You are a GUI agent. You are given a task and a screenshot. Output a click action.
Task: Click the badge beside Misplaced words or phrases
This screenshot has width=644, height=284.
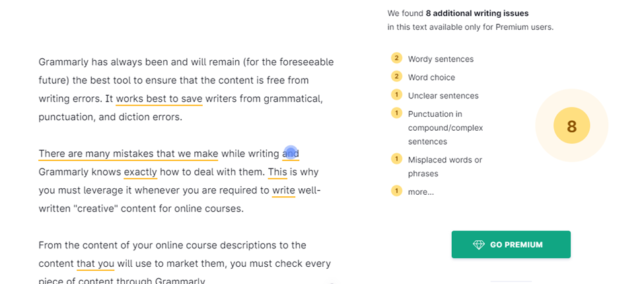coord(396,159)
